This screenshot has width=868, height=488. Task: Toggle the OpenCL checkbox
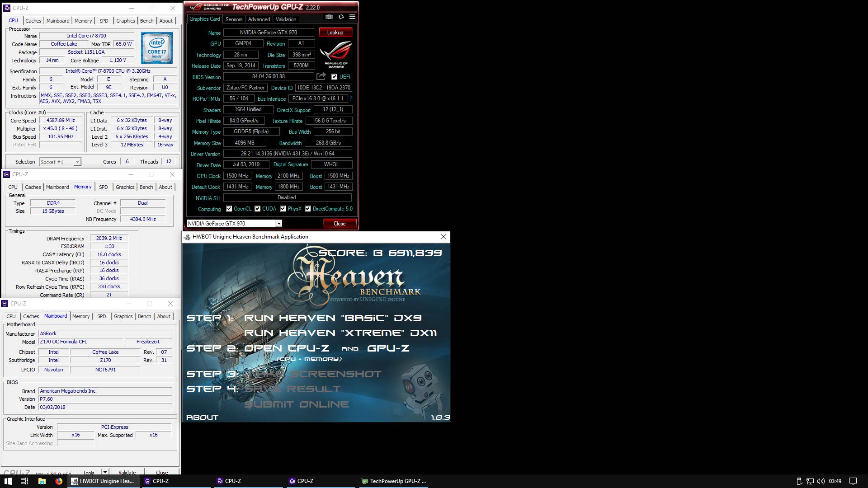[x=229, y=209]
